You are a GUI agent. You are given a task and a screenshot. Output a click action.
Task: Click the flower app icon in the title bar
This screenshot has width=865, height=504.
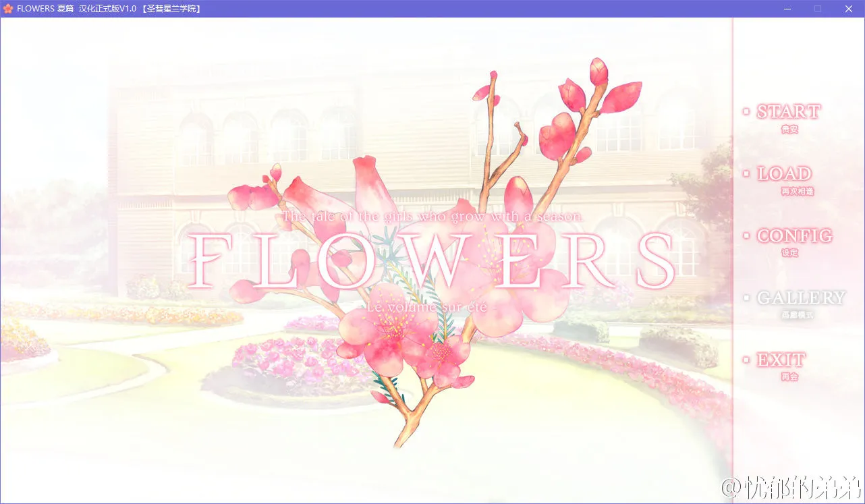click(7, 9)
